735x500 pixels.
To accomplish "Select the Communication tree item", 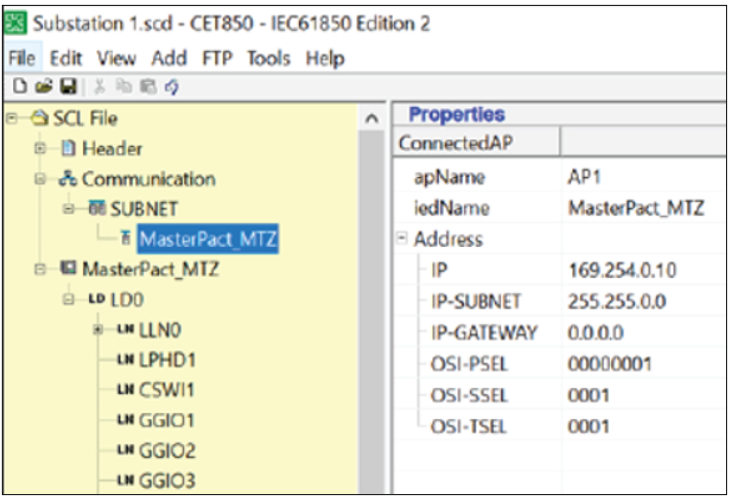I will [149, 179].
